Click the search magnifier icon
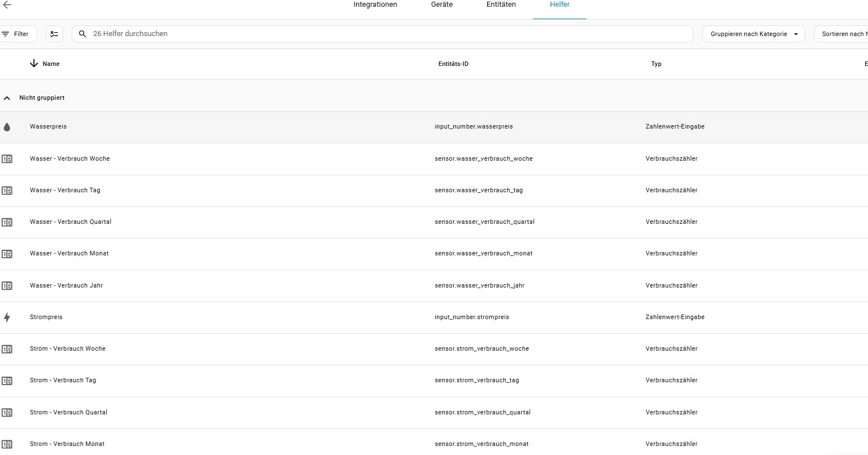The image size is (868, 455). pos(82,34)
